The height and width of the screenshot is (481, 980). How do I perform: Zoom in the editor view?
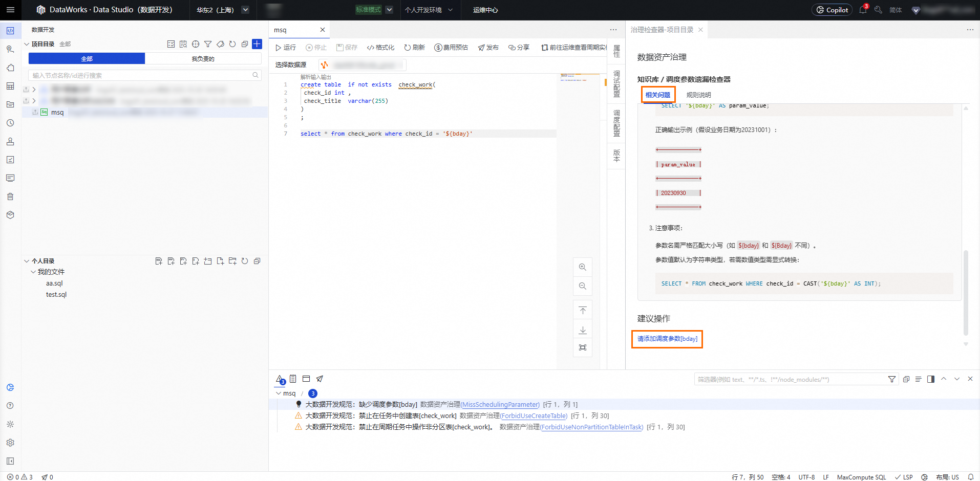pos(583,267)
